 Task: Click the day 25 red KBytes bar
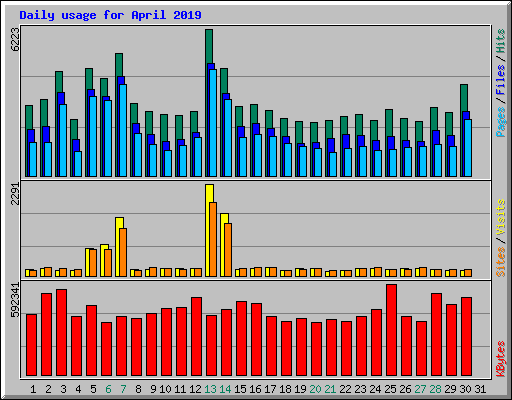tap(391, 330)
